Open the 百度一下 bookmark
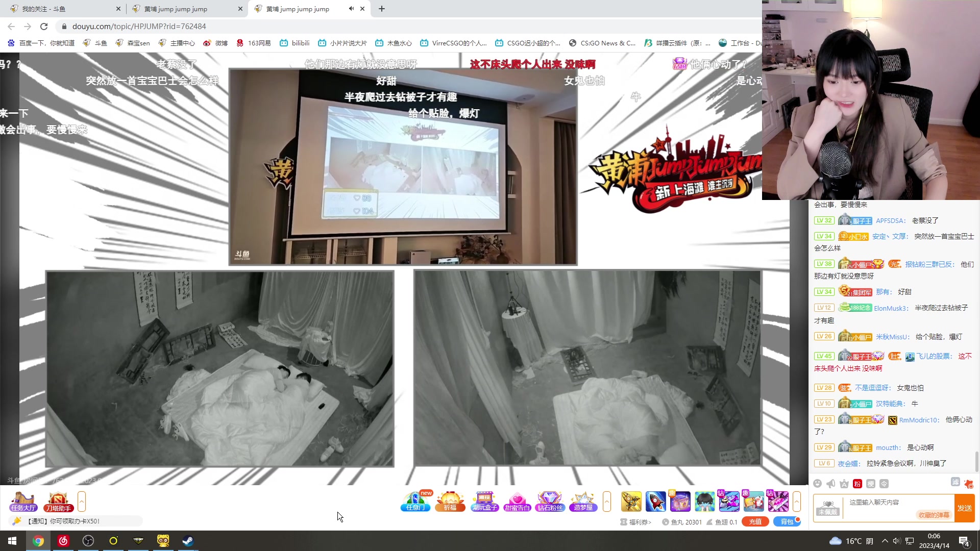The height and width of the screenshot is (551, 980). pos(41,43)
